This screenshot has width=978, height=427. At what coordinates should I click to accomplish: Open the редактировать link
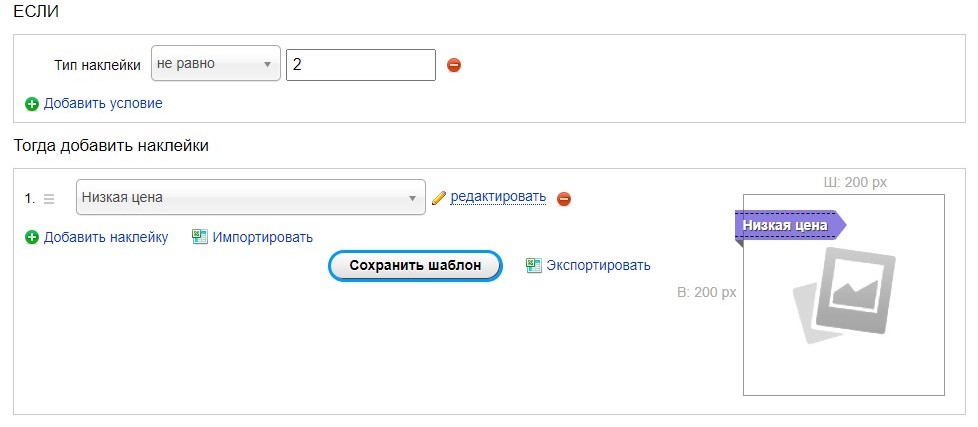pos(498,197)
